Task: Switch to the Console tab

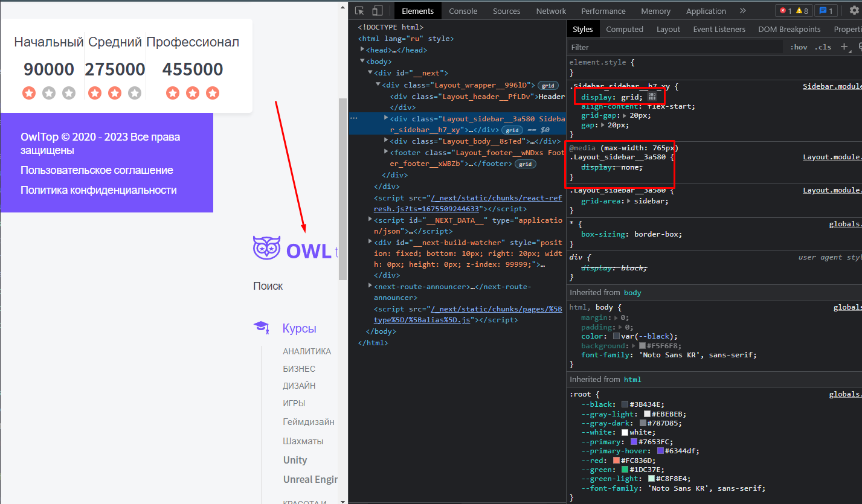Action: click(463, 11)
